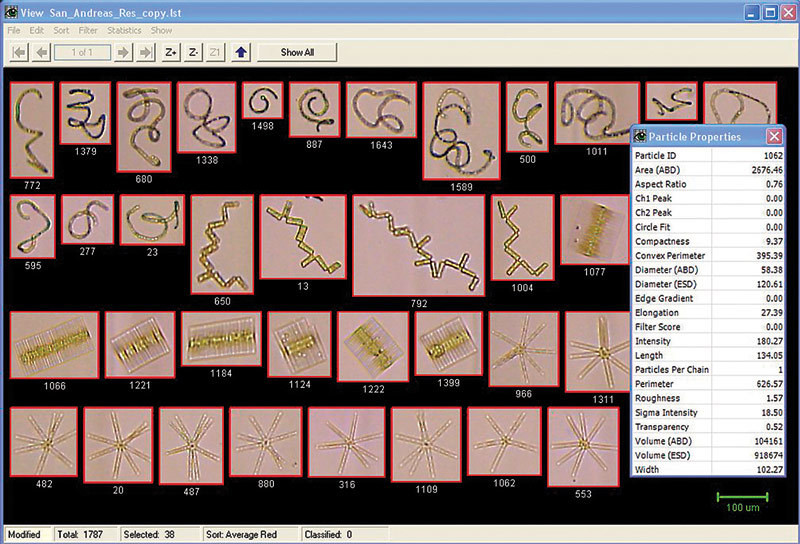The image size is (800, 544).
Task: Open the File menu
Action: (x=14, y=31)
